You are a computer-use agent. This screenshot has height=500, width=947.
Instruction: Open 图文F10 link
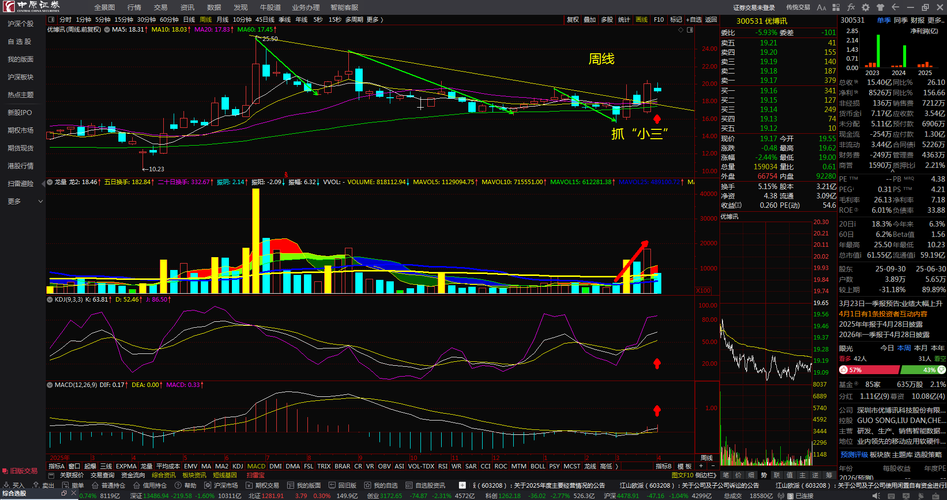click(682, 475)
